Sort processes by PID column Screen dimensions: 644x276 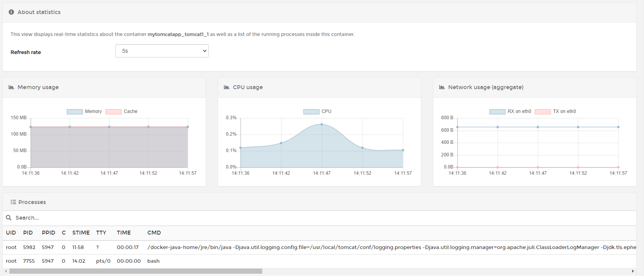pyautogui.click(x=28, y=233)
